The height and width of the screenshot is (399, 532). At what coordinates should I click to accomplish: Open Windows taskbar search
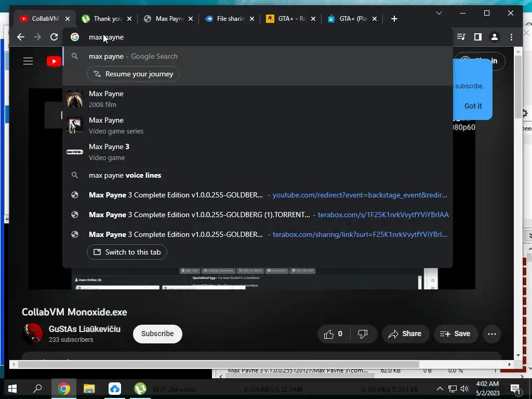(x=37, y=389)
